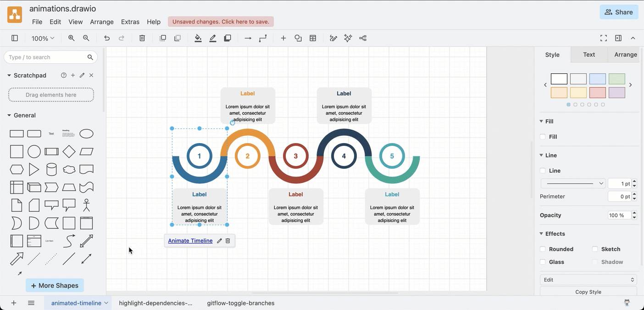Image resolution: width=644 pixels, height=310 pixels.
Task: Toggle the shadow toolbar icon
Action: (x=228, y=39)
